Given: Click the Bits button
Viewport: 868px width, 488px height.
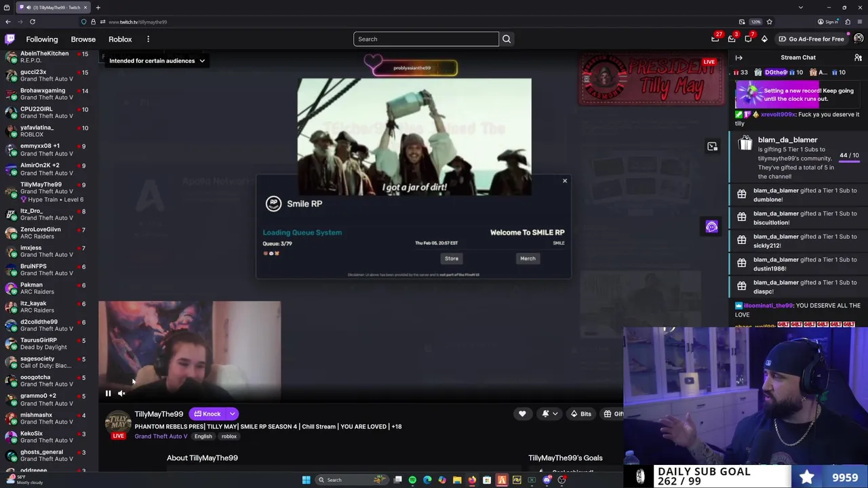Looking at the screenshot, I should (580, 414).
